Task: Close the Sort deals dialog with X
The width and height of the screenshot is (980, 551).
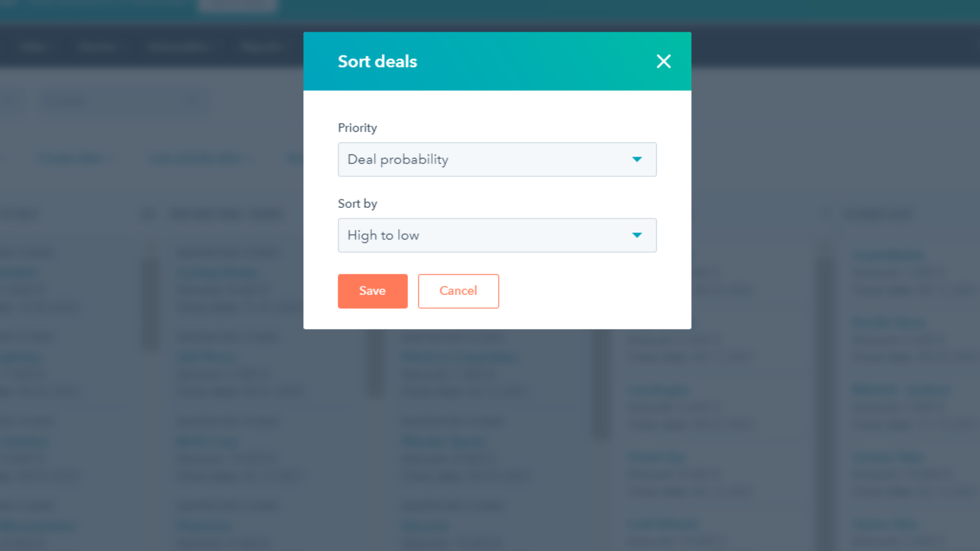Action: tap(663, 61)
